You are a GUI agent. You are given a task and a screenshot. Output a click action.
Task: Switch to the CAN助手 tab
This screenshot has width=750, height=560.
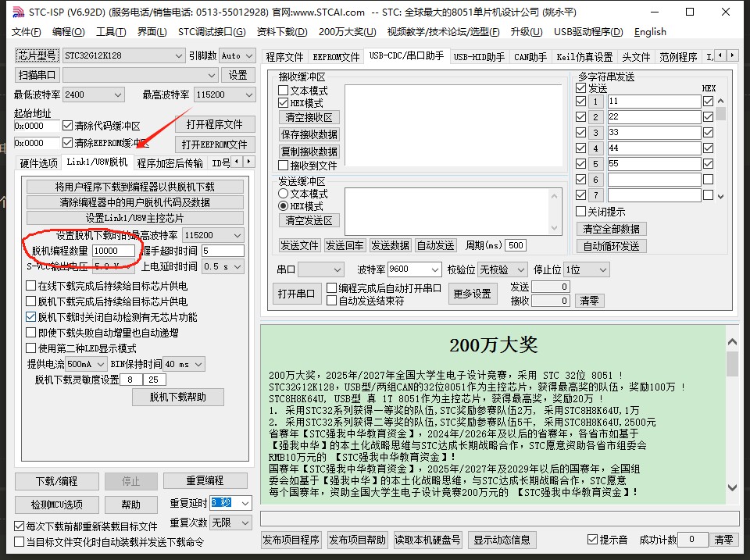530,57
